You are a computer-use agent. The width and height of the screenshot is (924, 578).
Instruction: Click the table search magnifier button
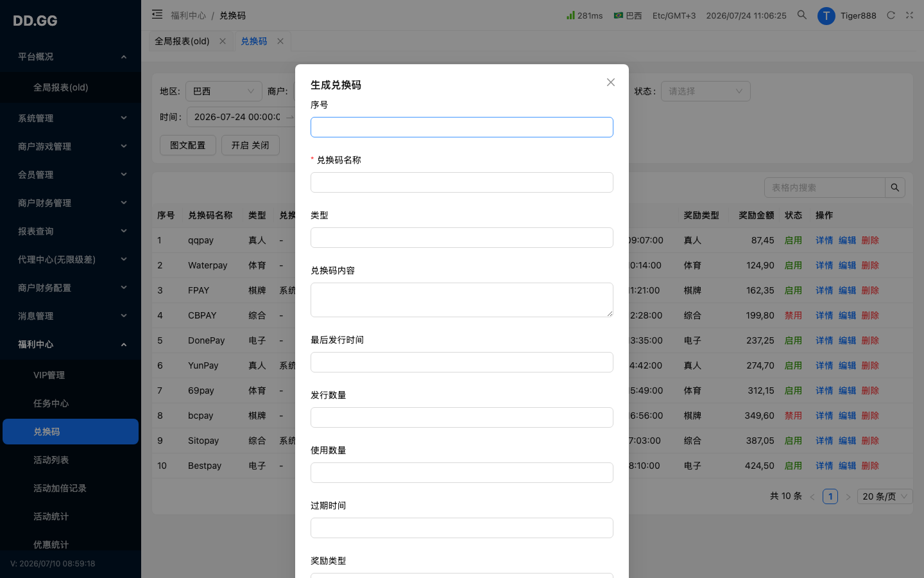point(895,188)
